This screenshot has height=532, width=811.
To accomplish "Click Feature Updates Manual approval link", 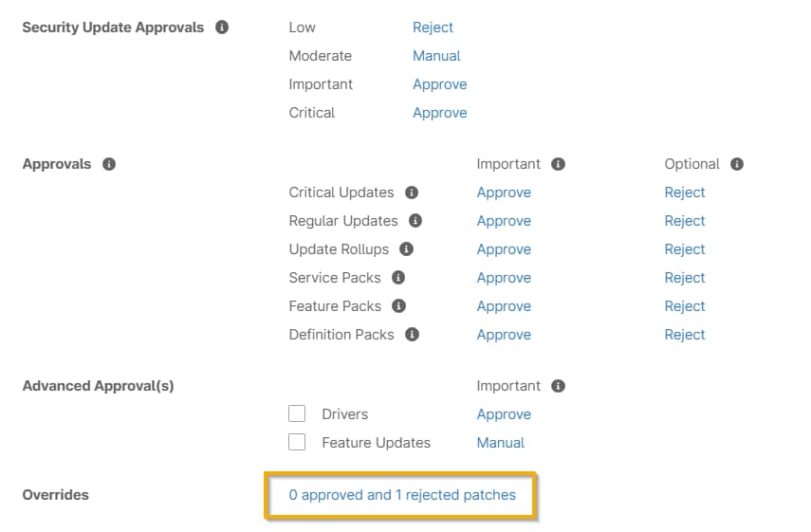I will 500,443.
